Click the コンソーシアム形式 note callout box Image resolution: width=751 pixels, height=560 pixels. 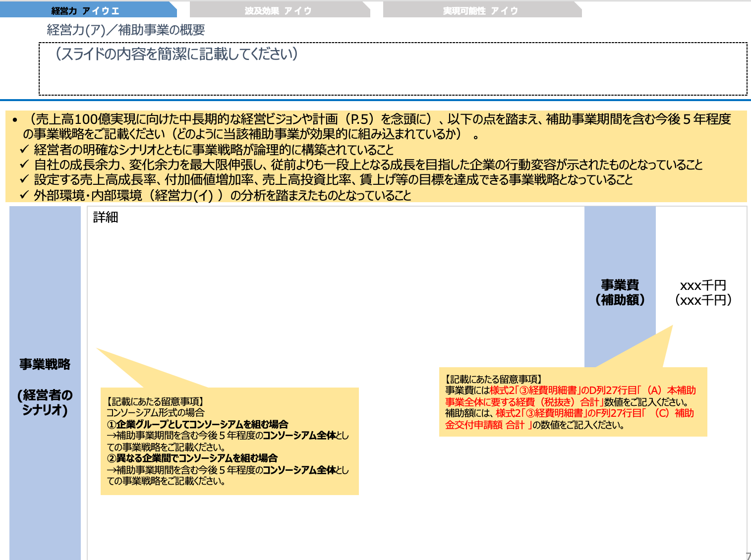coord(231,441)
